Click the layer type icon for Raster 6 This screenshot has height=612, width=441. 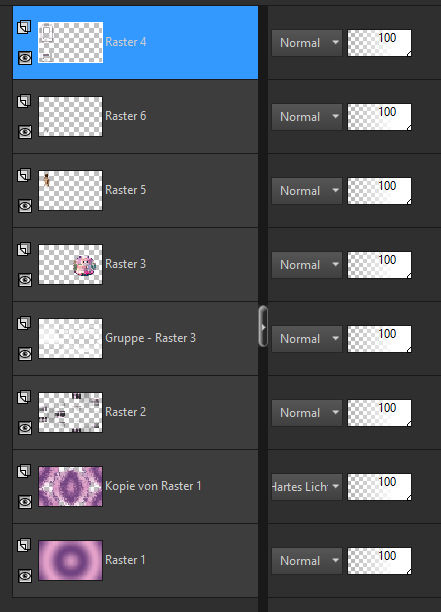point(24,101)
